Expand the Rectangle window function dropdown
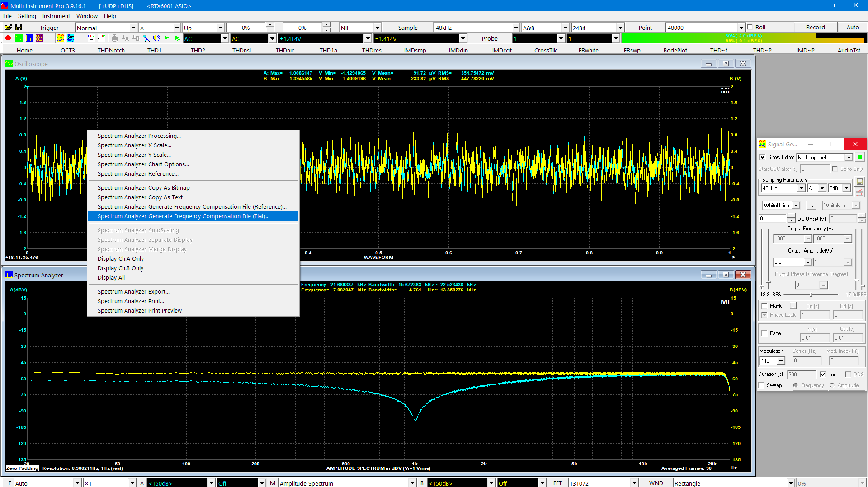 (790, 483)
